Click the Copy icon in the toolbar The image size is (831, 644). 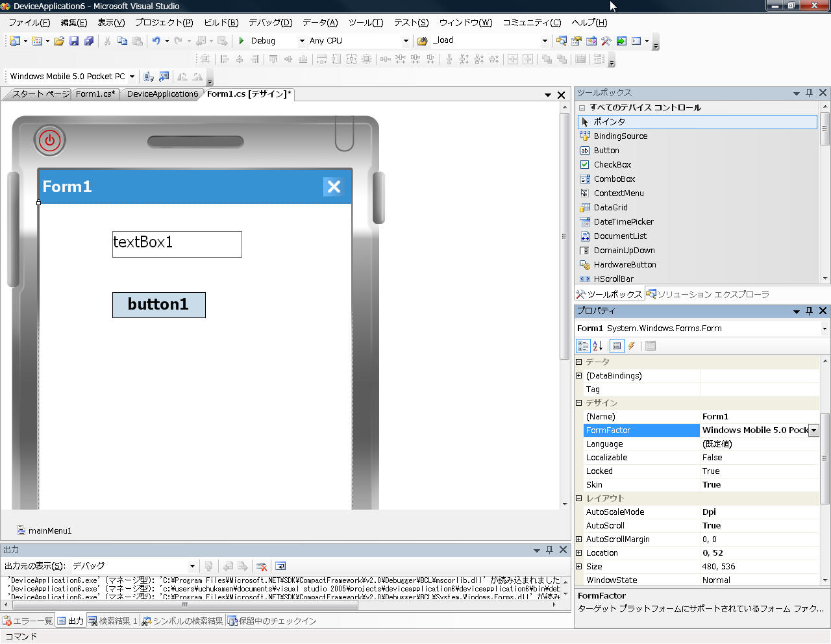pyautogui.click(x=122, y=41)
